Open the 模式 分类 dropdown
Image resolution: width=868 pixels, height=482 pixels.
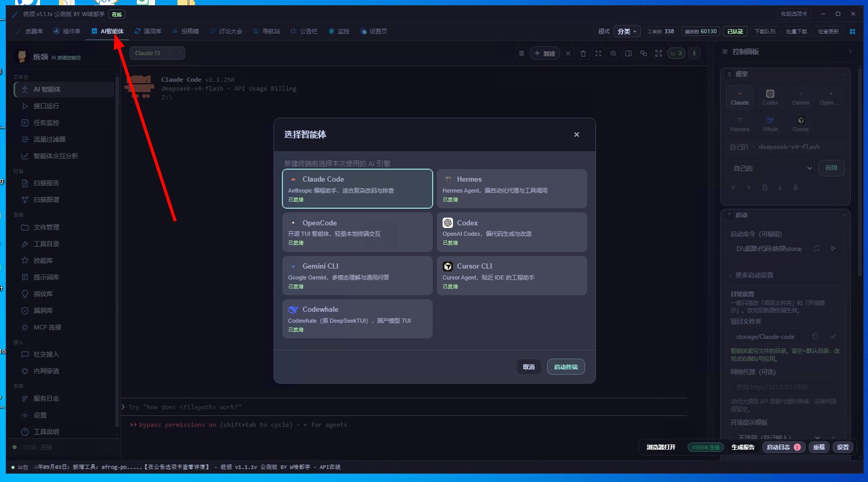627,31
